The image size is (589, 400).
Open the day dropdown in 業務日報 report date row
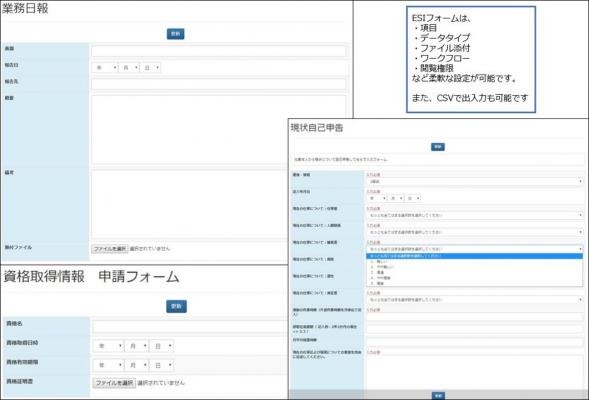coord(150,68)
